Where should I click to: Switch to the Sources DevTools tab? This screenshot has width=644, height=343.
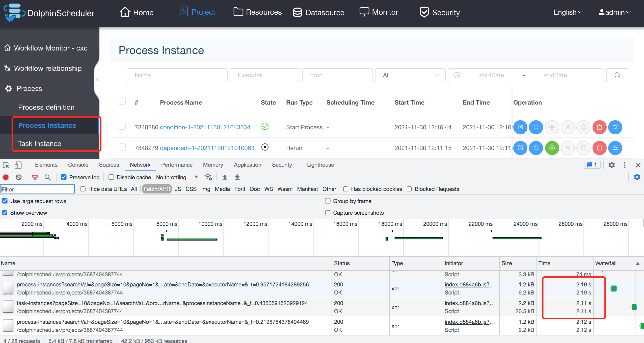(x=109, y=165)
